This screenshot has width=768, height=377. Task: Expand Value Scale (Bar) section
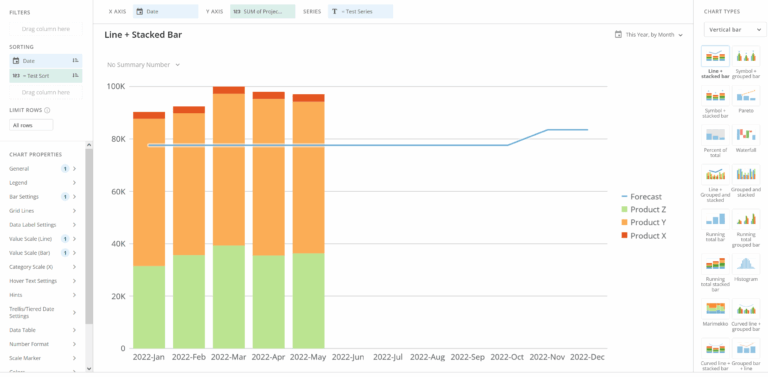[43, 253]
